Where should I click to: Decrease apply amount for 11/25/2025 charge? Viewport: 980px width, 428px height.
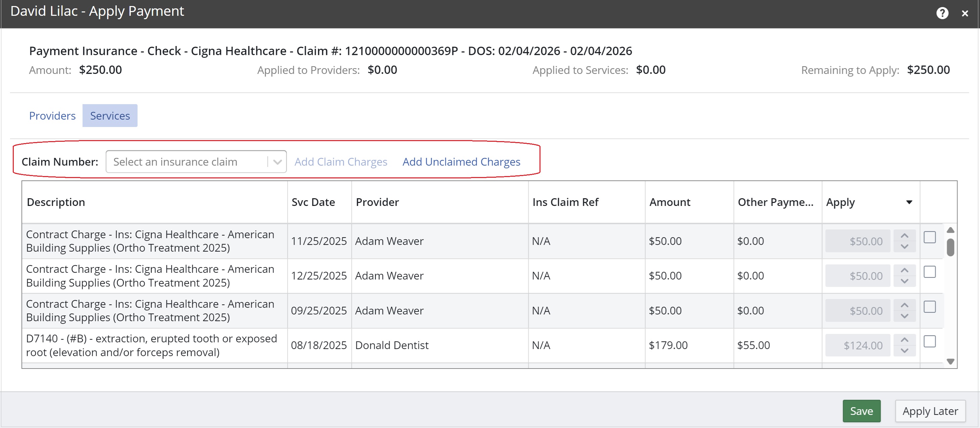point(904,247)
